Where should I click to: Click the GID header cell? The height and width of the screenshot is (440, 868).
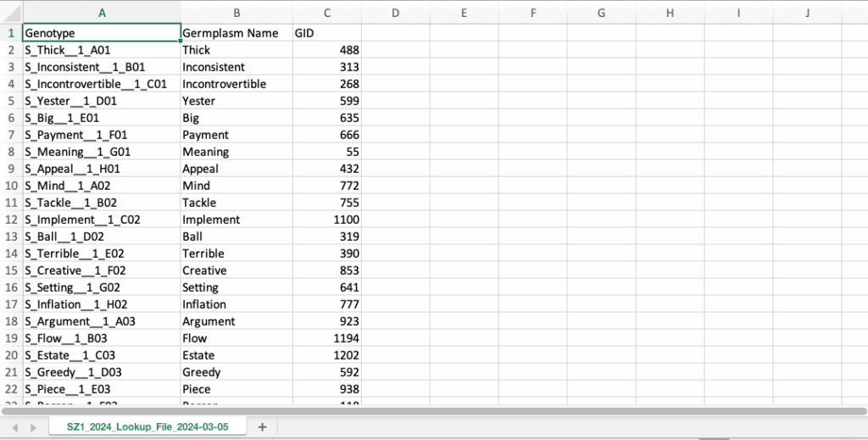pyautogui.click(x=326, y=33)
